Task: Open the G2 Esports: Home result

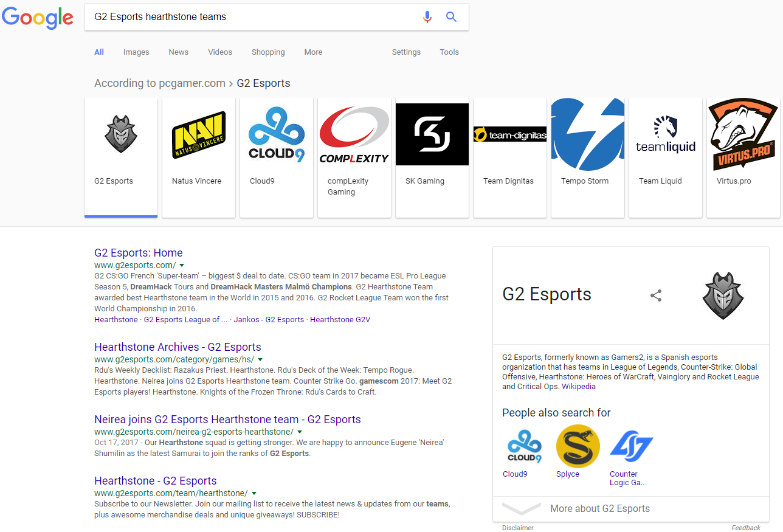Action: coord(138,253)
